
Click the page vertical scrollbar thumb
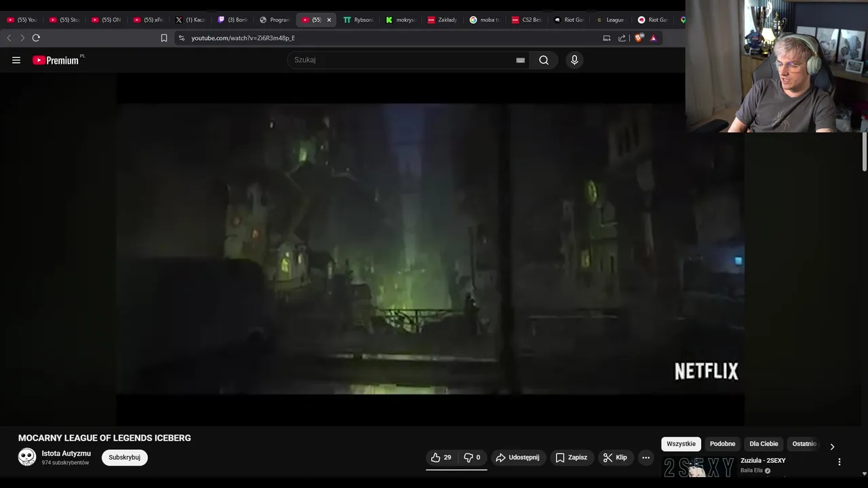point(865,151)
